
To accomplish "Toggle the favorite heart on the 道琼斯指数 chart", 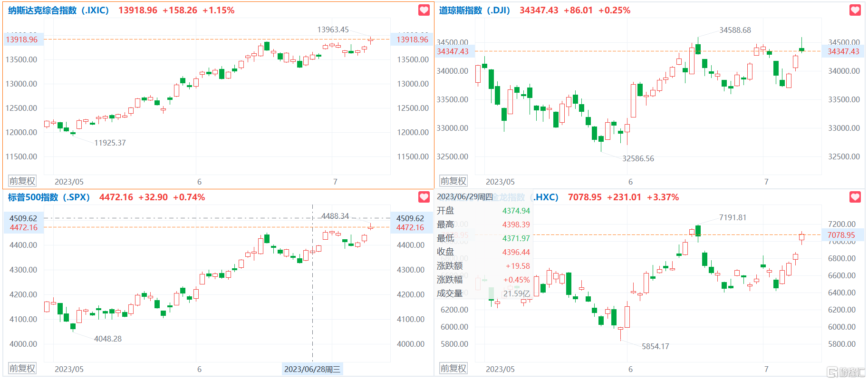I will click(855, 10).
